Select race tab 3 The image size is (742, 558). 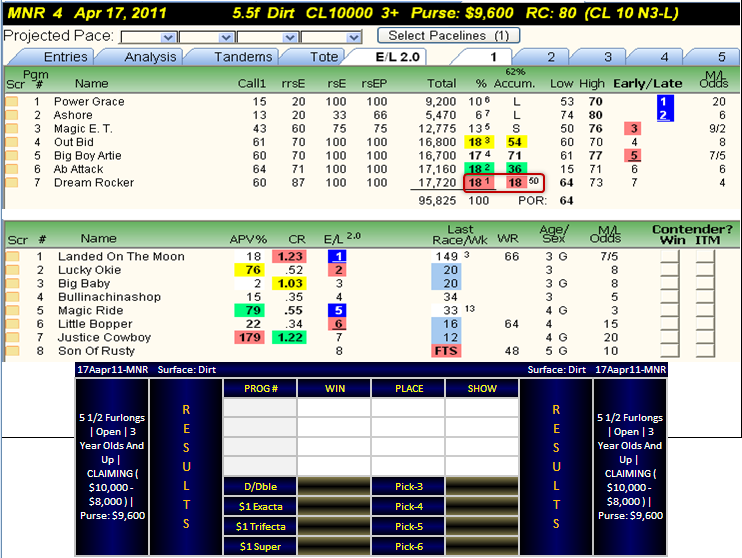point(608,57)
